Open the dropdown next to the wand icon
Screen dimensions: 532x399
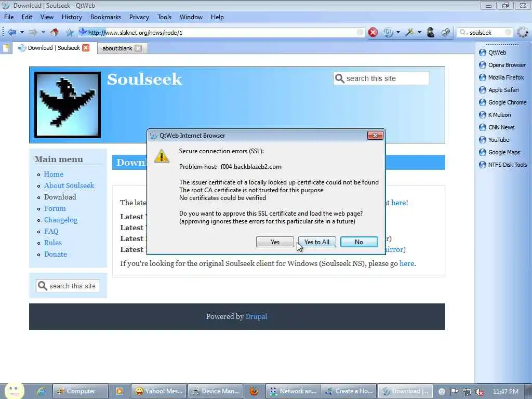point(419,33)
